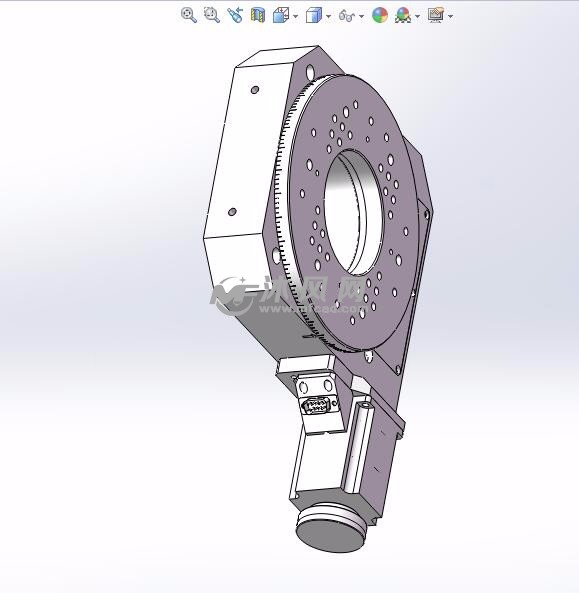The height and width of the screenshot is (593, 579).
Task: Click the View Orientation cube icon
Action: 281,16
